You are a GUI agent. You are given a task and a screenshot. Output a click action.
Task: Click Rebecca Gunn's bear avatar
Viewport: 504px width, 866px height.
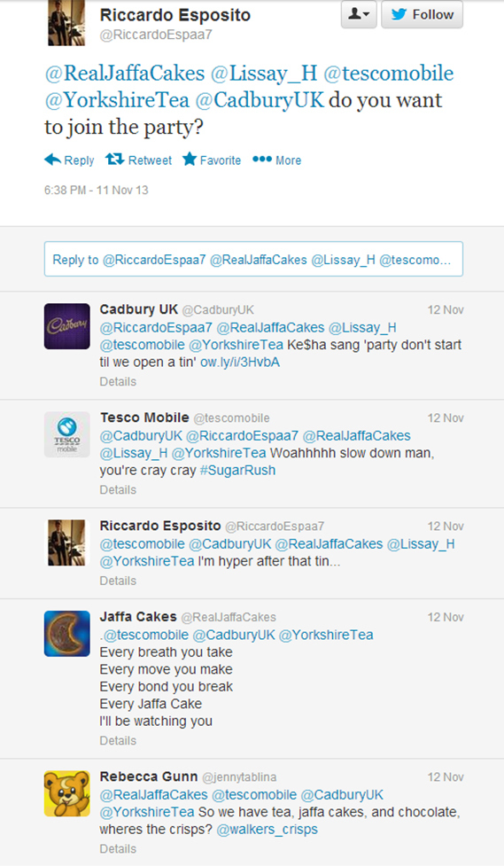point(66,793)
